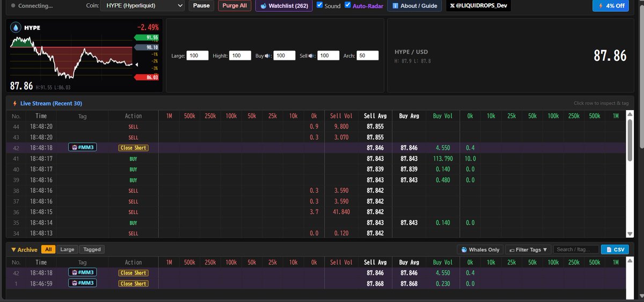Screen dimensions: 644x302
Task: Focus the Buy sound threshold input
Action: pos(284,56)
